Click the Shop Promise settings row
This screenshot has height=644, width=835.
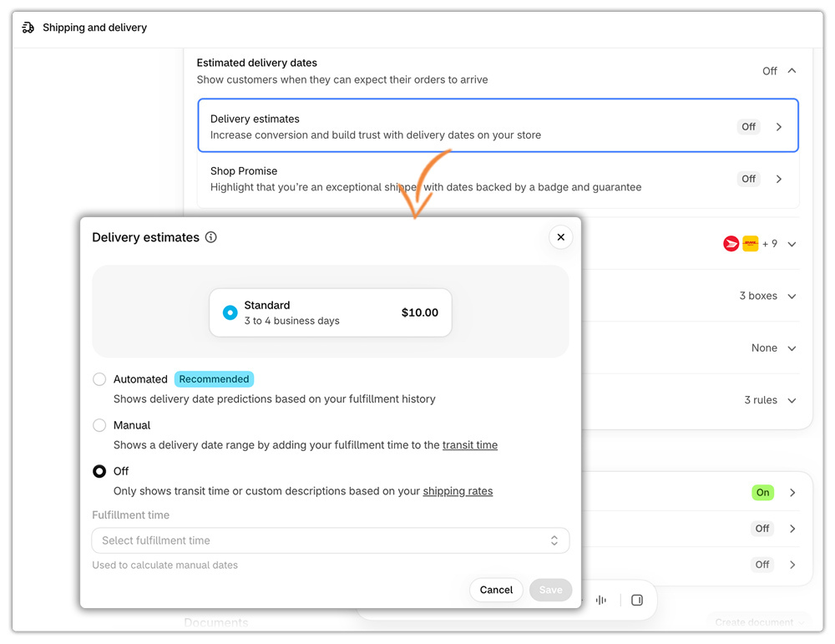(498, 179)
